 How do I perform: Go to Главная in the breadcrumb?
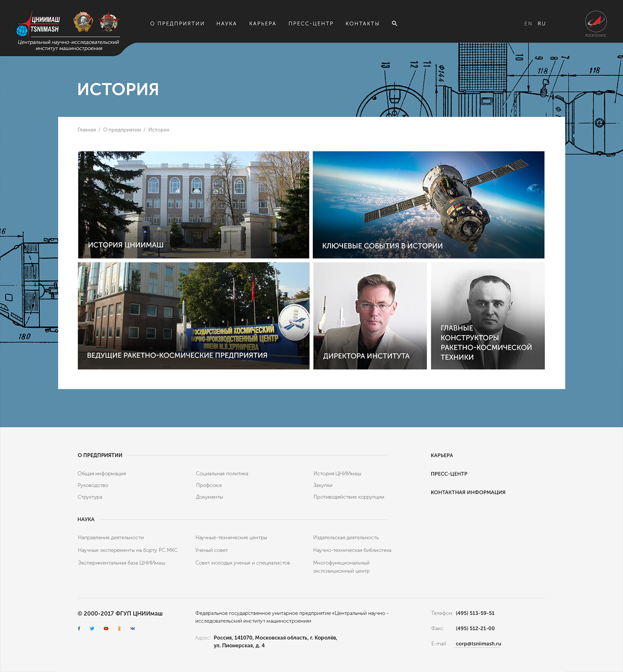coord(87,130)
